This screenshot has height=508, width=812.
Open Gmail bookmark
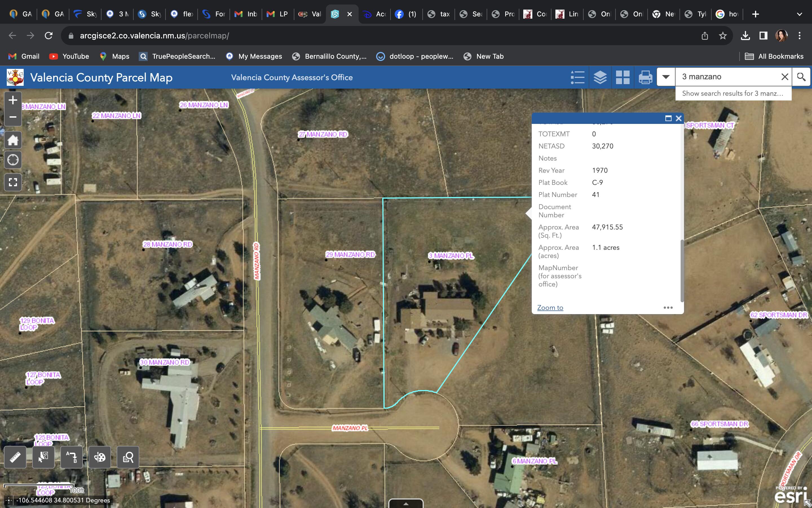click(x=24, y=56)
